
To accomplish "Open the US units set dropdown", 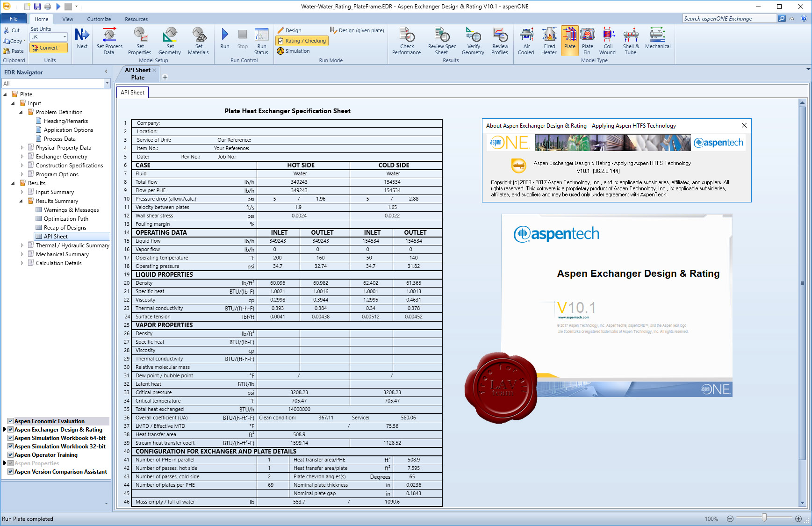I will tap(65, 37).
